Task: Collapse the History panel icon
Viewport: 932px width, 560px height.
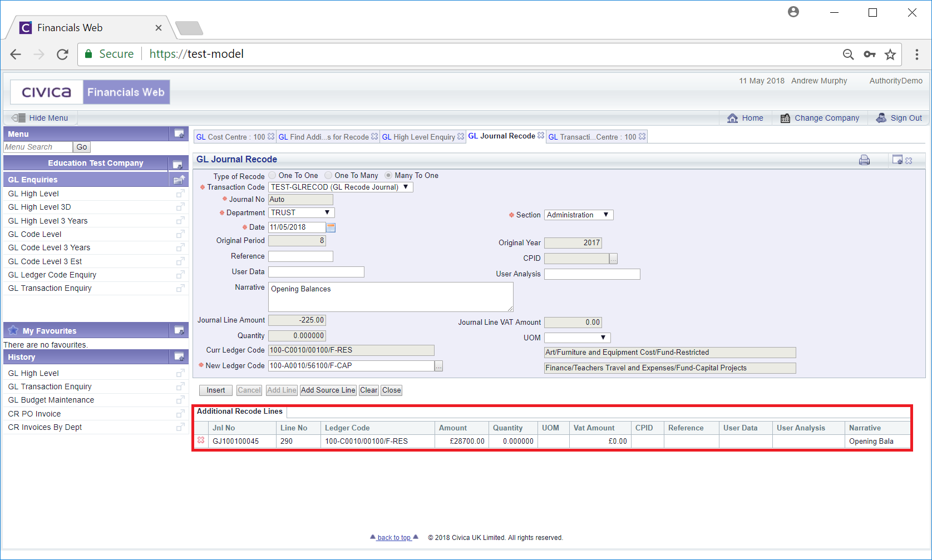Action: [x=179, y=356]
